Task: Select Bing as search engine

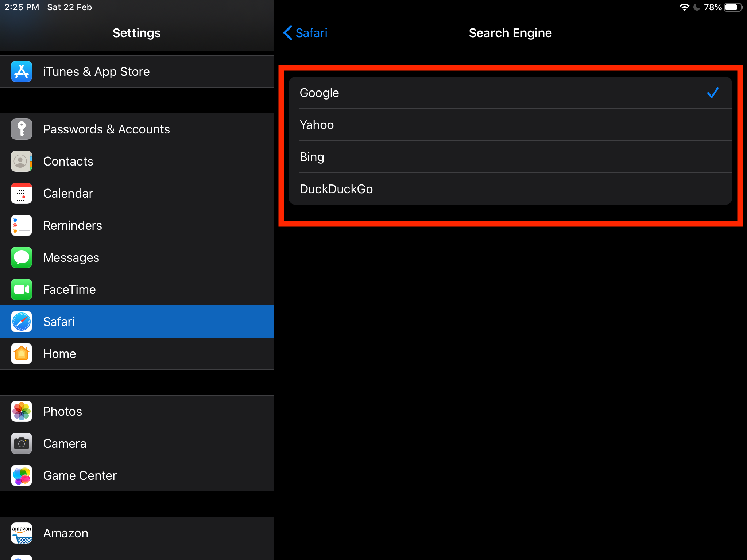Action: [510, 157]
